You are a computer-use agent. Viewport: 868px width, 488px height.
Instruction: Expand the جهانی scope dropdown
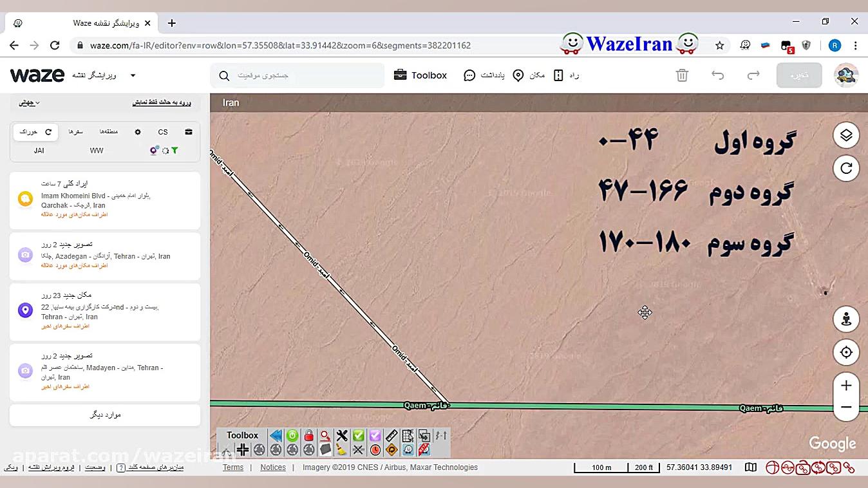click(x=29, y=103)
